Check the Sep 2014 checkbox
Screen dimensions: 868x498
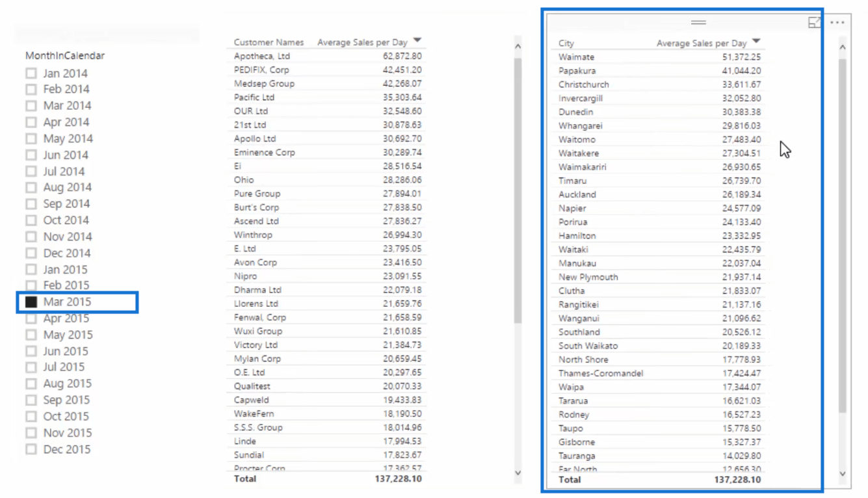tap(31, 204)
